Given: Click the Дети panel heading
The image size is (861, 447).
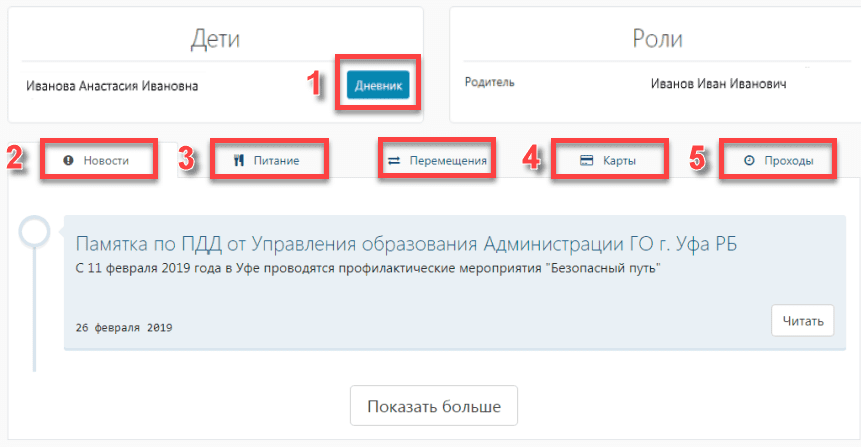Looking at the screenshot, I should [215, 40].
